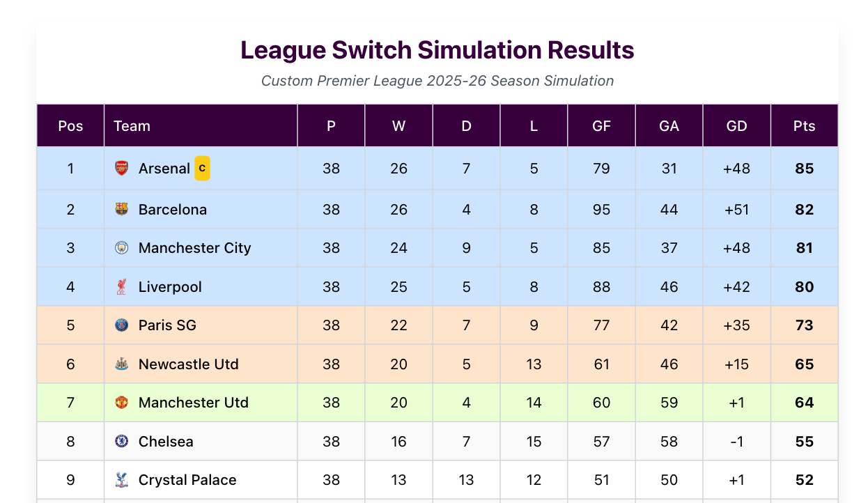The height and width of the screenshot is (503, 868).
Task: Open the Crystal Palace team name
Action: (187, 480)
